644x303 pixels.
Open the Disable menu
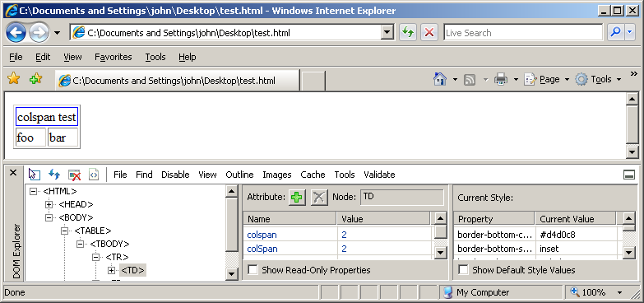[175, 175]
